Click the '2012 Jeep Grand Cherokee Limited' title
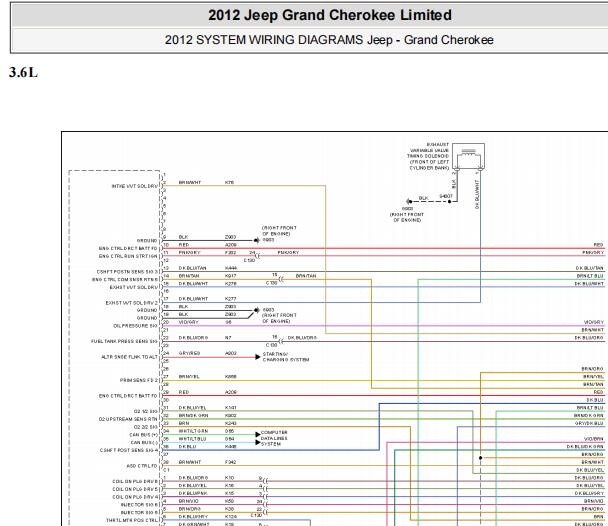Viewport: 608px width, 526px height. [x=330, y=15]
